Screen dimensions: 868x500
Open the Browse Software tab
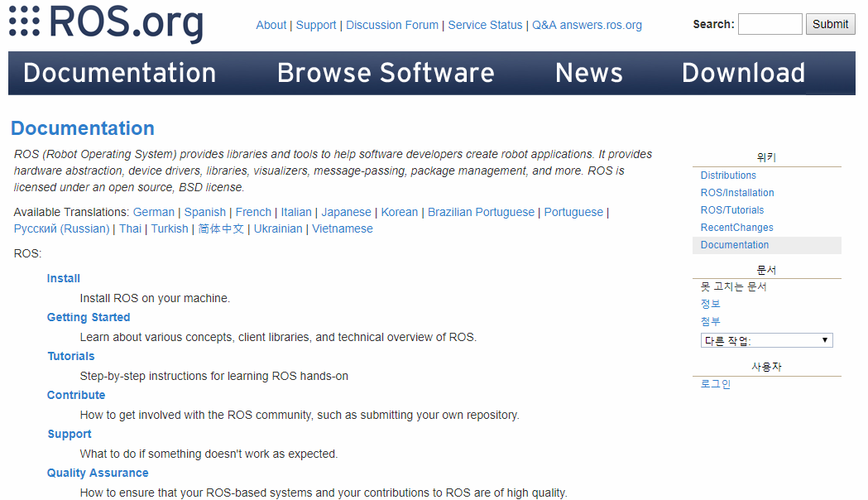pyautogui.click(x=386, y=73)
